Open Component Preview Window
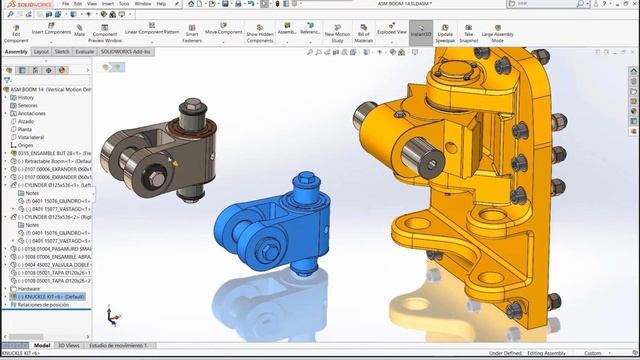Screen dimensions: 640x360 click(104, 33)
